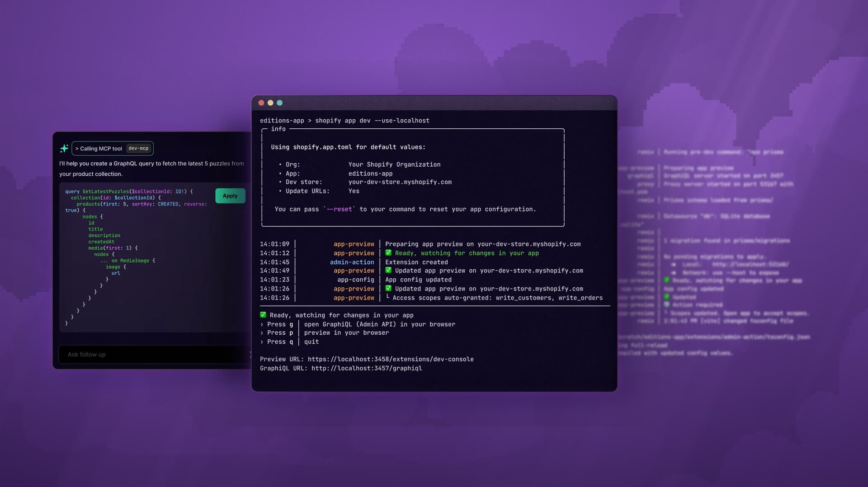This screenshot has width=868, height=487.
Task: Click the "info" label on the terminal box
Action: 278,129
